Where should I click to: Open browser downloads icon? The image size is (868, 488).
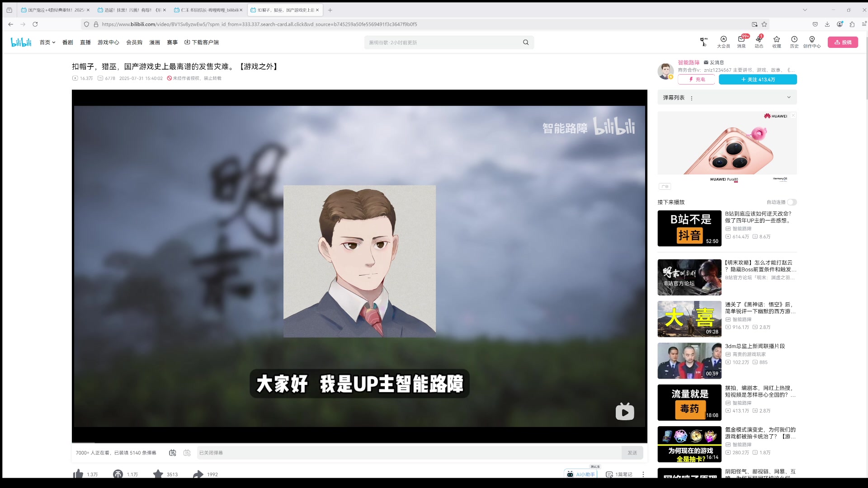[827, 24]
